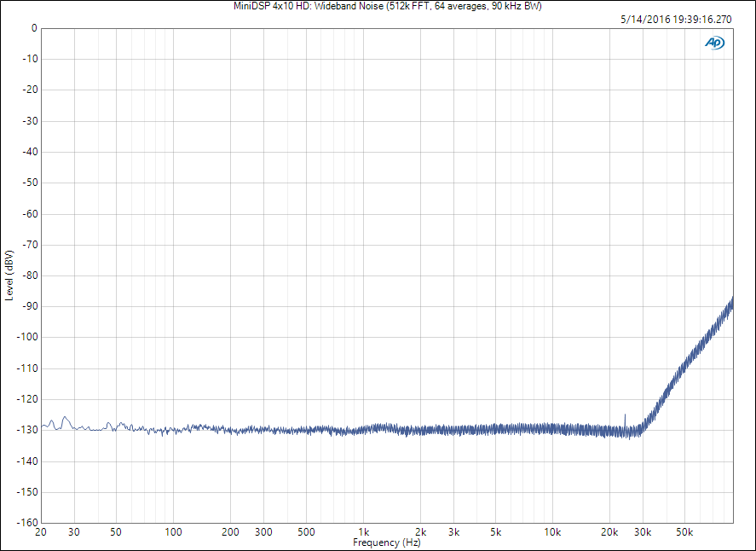756x551 pixels.
Task: Click the -130 tick on the level axis
Action: 27,430
